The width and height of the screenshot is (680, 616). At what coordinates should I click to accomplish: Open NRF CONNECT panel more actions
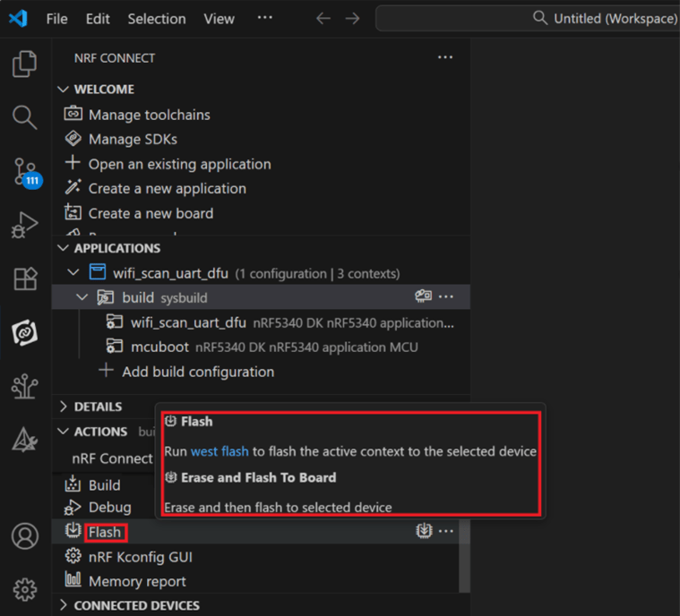coord(445,57)
